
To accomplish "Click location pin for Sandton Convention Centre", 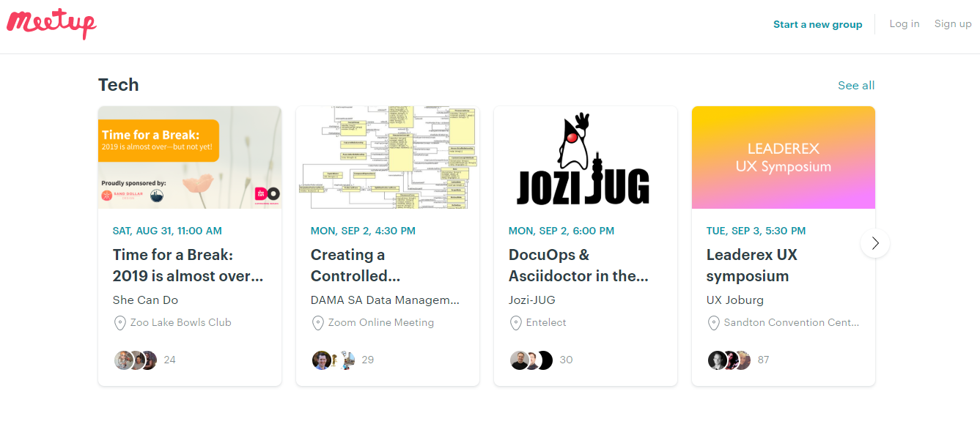I will [x=714, y=323].
